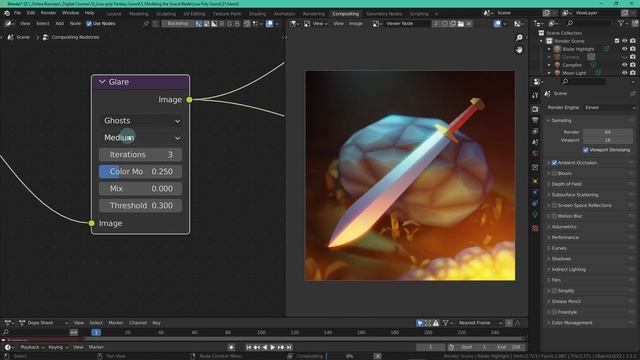Open the View Layer properties tab icon
The height and width of the screenshot is (360, 640).
pyautogui.click(x=535, y=131)
